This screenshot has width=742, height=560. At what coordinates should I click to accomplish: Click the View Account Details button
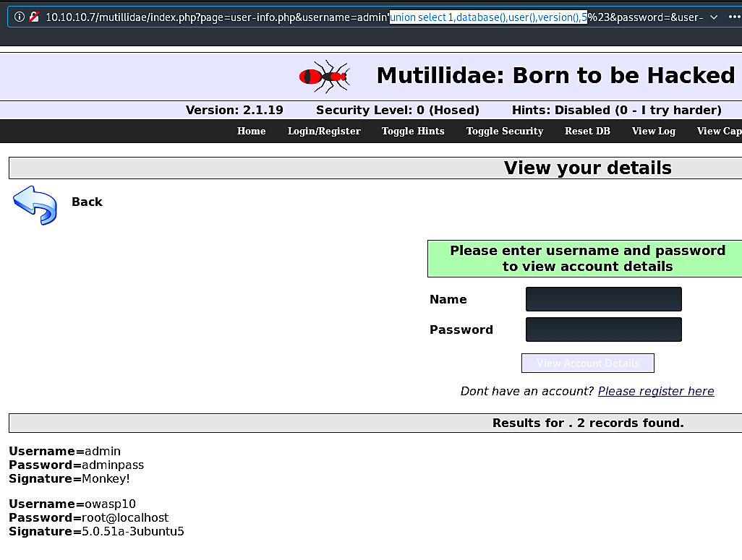(588, 363)
